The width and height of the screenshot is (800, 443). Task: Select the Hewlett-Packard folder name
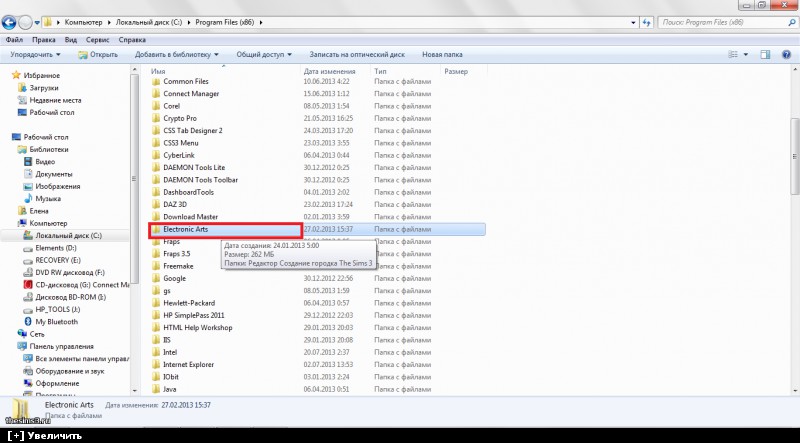189,303
